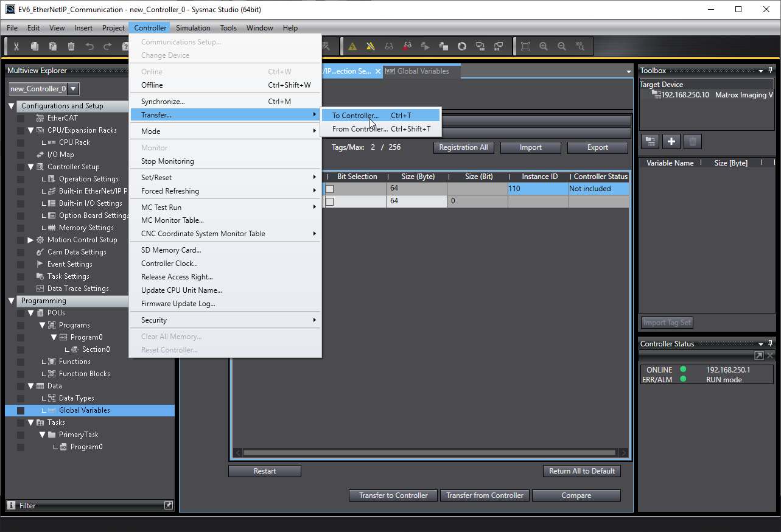Expand the Motion Control Setup node
781x532 pixels.
click(31, 240)
